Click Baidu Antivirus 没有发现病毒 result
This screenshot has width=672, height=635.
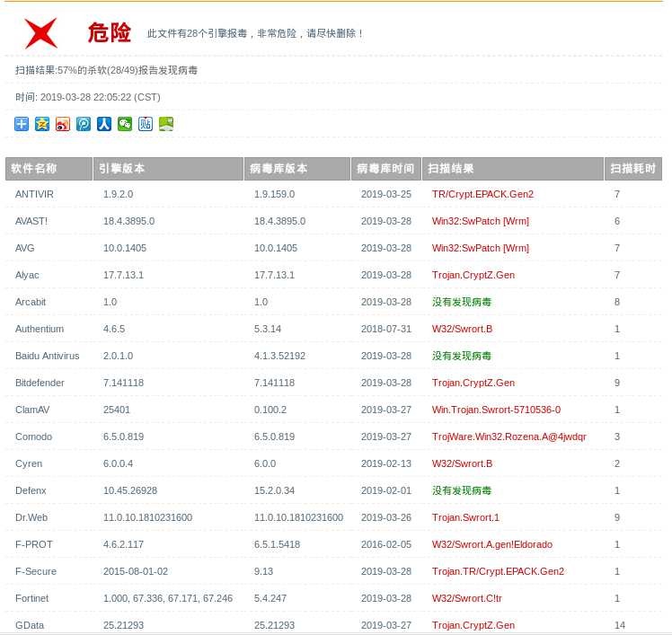tap(462, 356)
